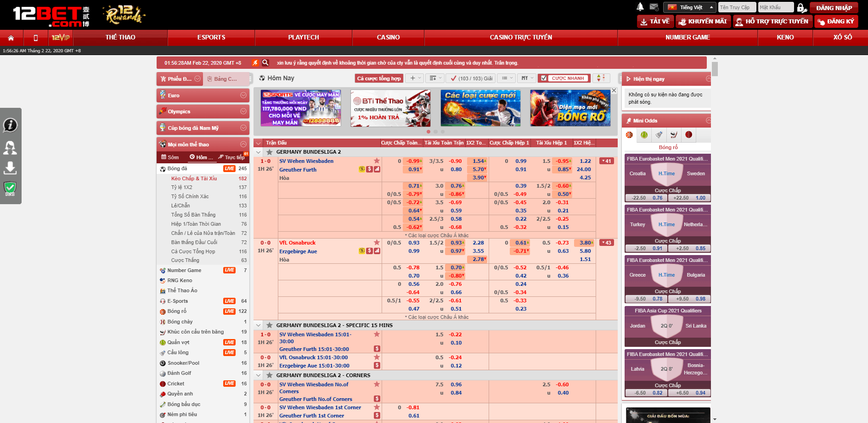Click the KHUYẾN MÃI promotions button
The height and width of the screenshot is (423, 868).
(x=703, y=22)
